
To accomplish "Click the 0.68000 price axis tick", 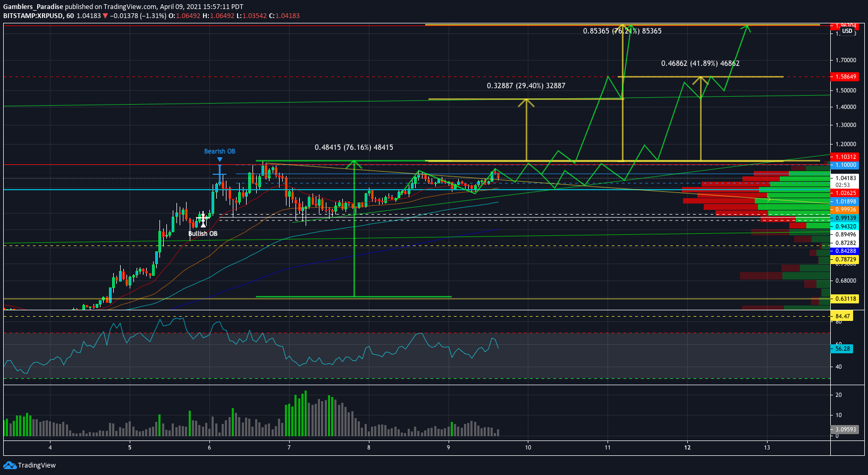I will 846,281.
